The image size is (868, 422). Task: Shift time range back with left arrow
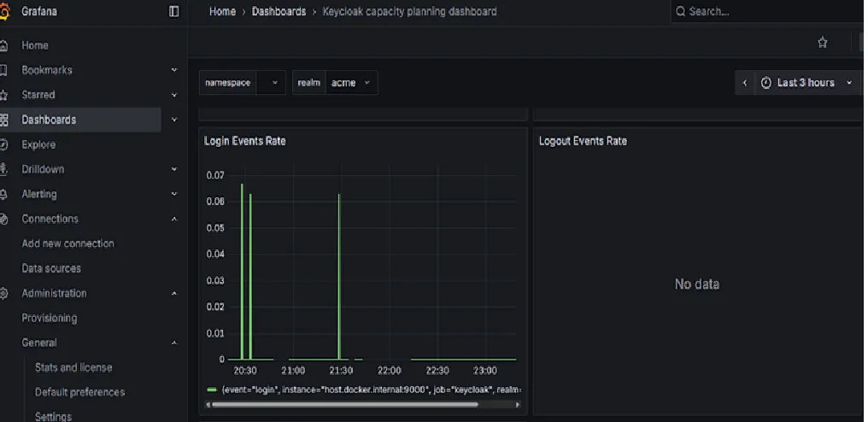click(745, 83)
